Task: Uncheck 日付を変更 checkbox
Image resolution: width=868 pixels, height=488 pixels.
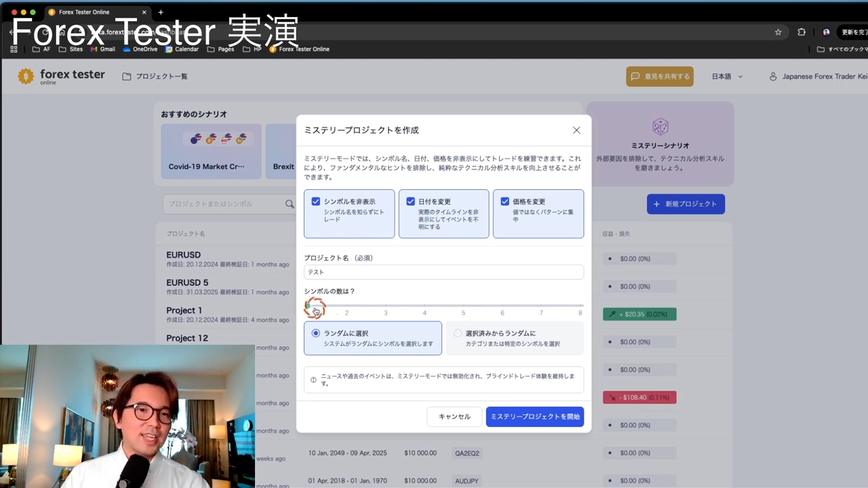Action: coord(410,201)
